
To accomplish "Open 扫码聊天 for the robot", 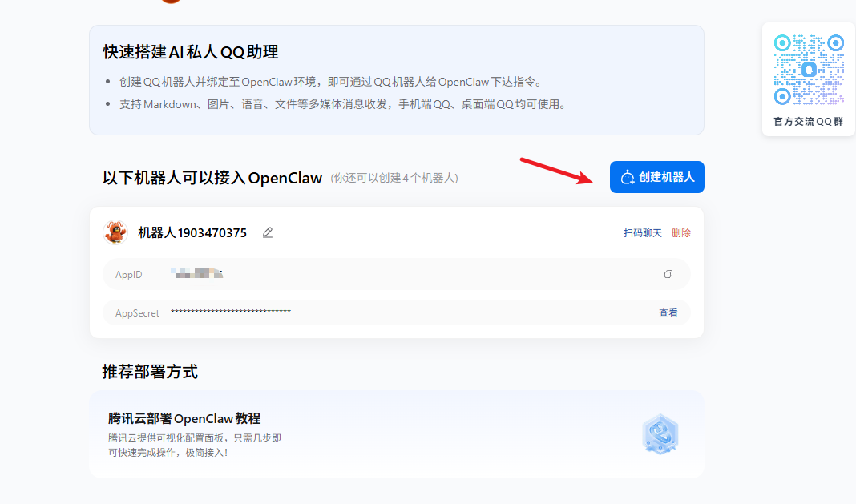I will 643,233.
